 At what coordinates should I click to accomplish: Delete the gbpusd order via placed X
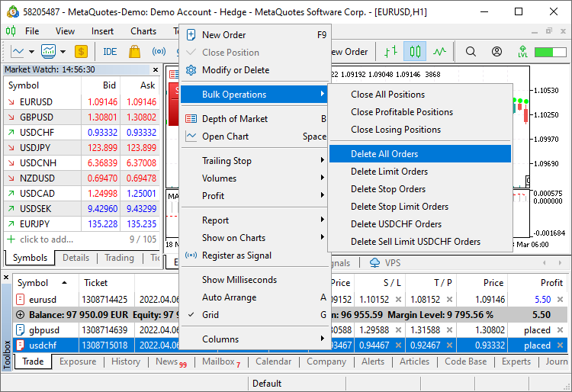coord(560,330)
